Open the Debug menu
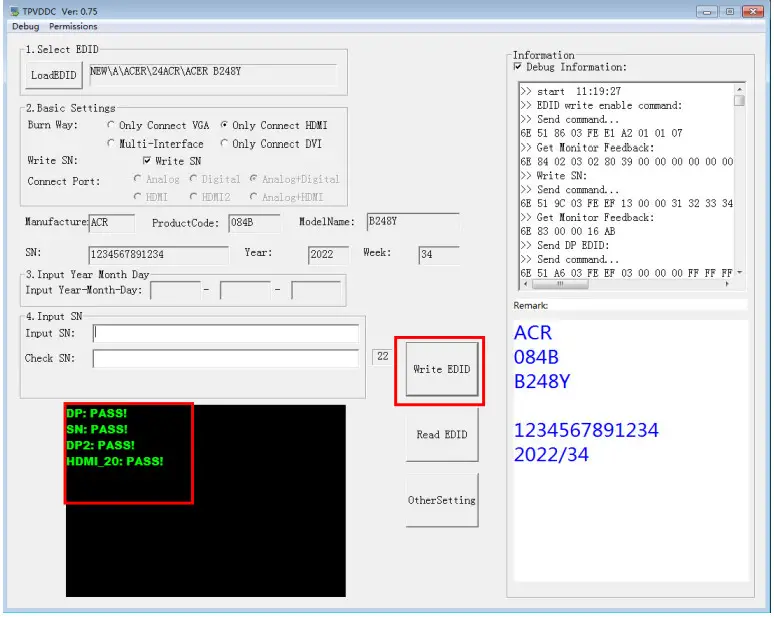The height and width of the screenshot is (617, 774). click(x=26, y=27)
